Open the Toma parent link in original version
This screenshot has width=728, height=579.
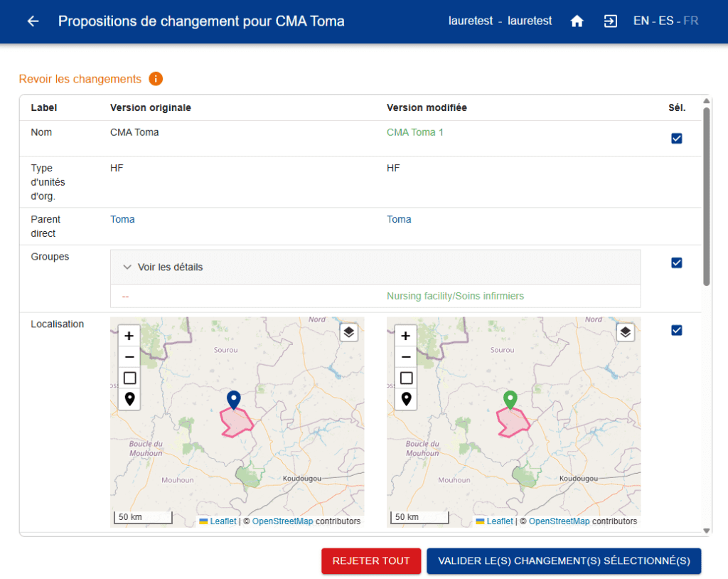pyautogui.click(x=122, y=219)
